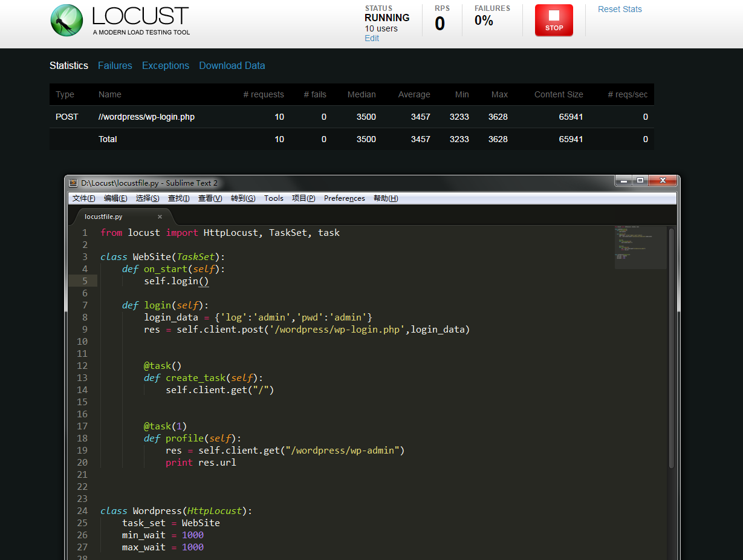Click the 'def on_start(self):' line
This screenshot has width=743, height=560.
[x=174, y=269]
